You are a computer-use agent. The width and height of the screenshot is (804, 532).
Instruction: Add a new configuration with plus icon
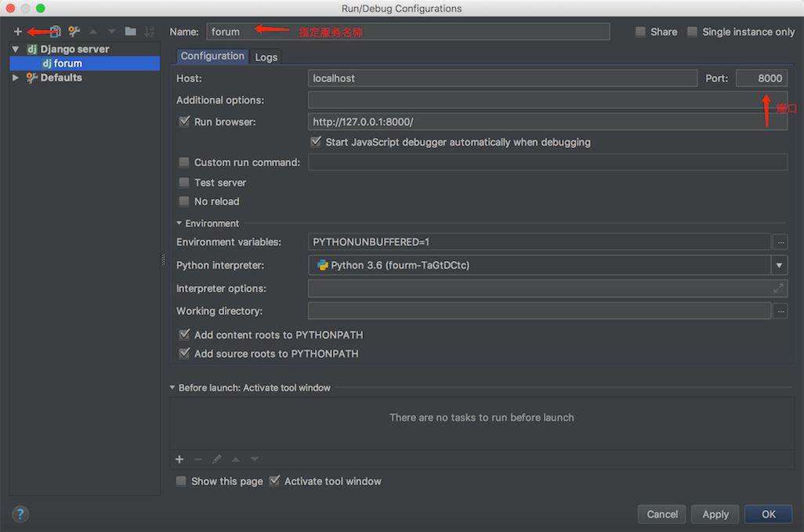(18, 32)
